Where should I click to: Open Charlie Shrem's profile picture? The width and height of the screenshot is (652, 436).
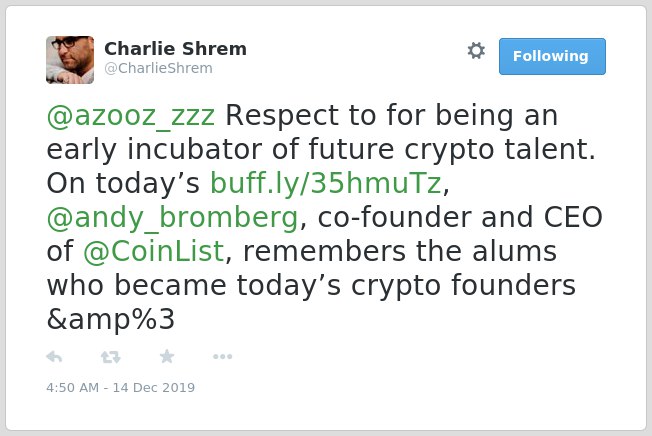[70, 60]
